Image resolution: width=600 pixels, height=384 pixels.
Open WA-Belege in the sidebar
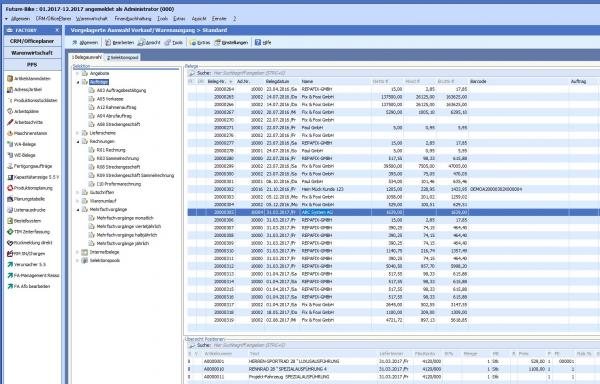(x=22, y=144)
